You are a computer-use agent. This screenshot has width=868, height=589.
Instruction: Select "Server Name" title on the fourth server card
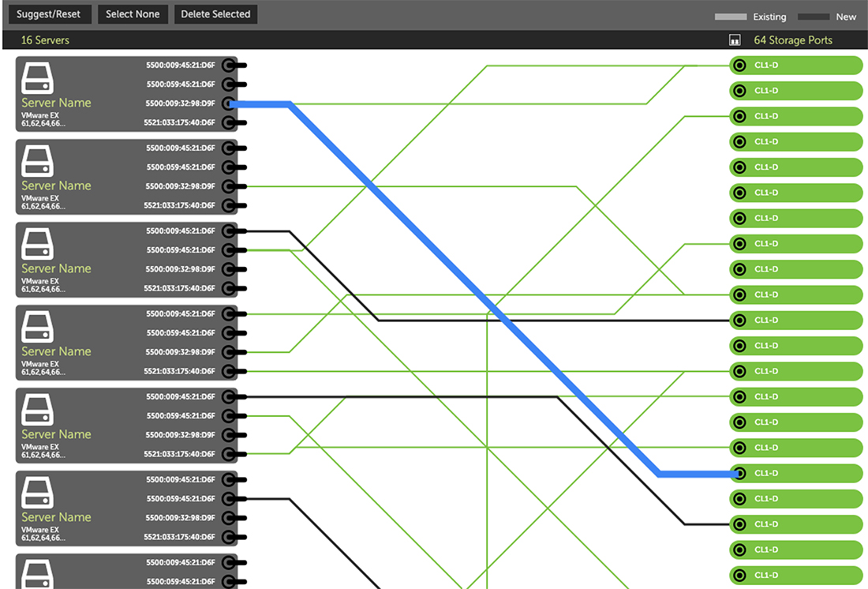coord(57,351)
